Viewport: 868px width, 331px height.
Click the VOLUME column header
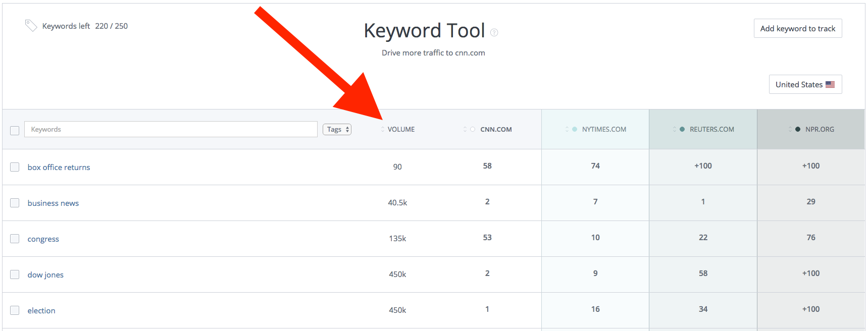click(401, 129)
